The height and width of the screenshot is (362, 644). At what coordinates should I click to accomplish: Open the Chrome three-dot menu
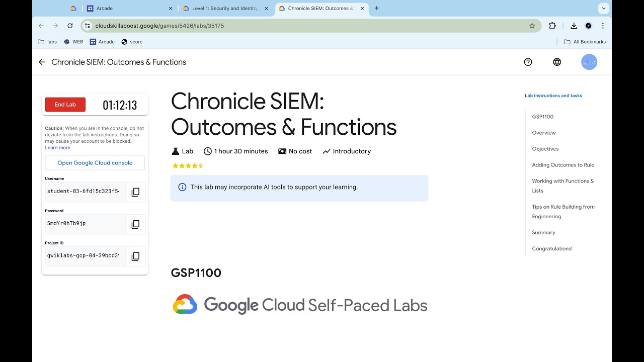coord(603,26)
